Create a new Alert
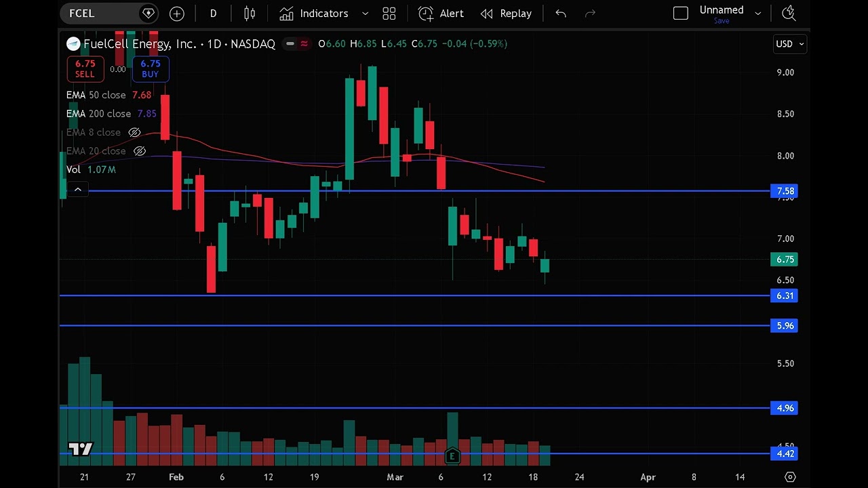Screen dimensions: 868x488 tap(441, 14)
